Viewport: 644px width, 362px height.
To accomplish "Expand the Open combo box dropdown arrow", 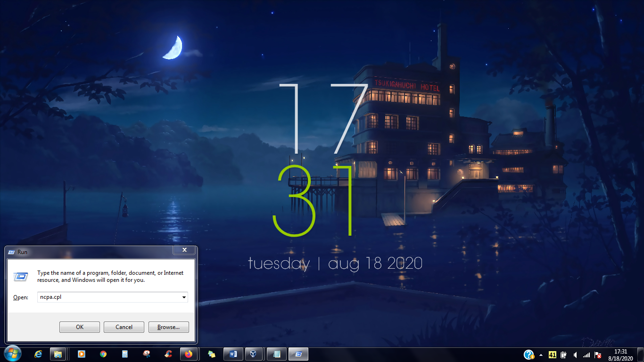I will click(x=184, y=297).
